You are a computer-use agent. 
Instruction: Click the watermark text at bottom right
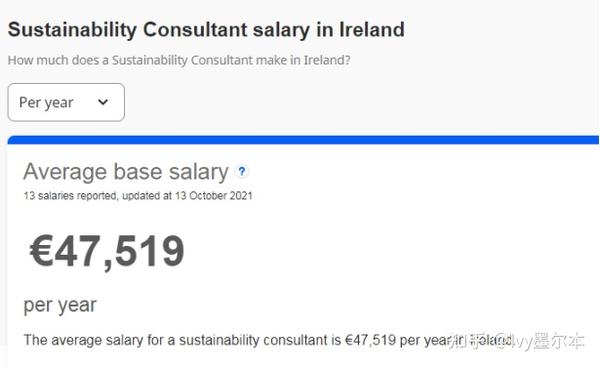518,341
